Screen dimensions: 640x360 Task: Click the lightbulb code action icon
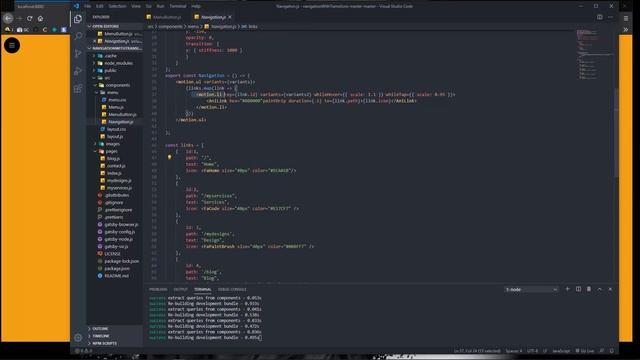tap(169, 157)
